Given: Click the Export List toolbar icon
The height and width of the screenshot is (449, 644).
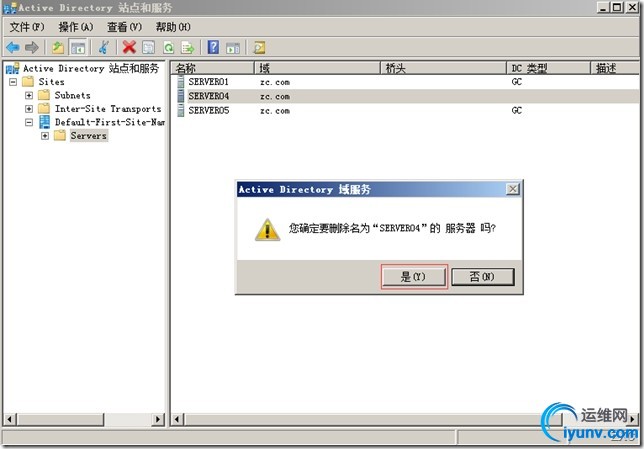Looking at the screenshot, I should pos(188,48).
